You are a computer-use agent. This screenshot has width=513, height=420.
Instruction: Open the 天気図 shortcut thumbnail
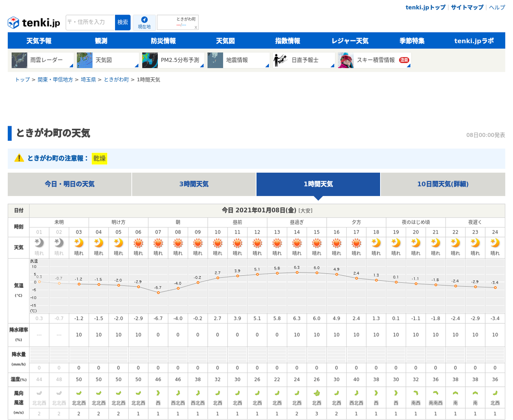click(108, 60)
